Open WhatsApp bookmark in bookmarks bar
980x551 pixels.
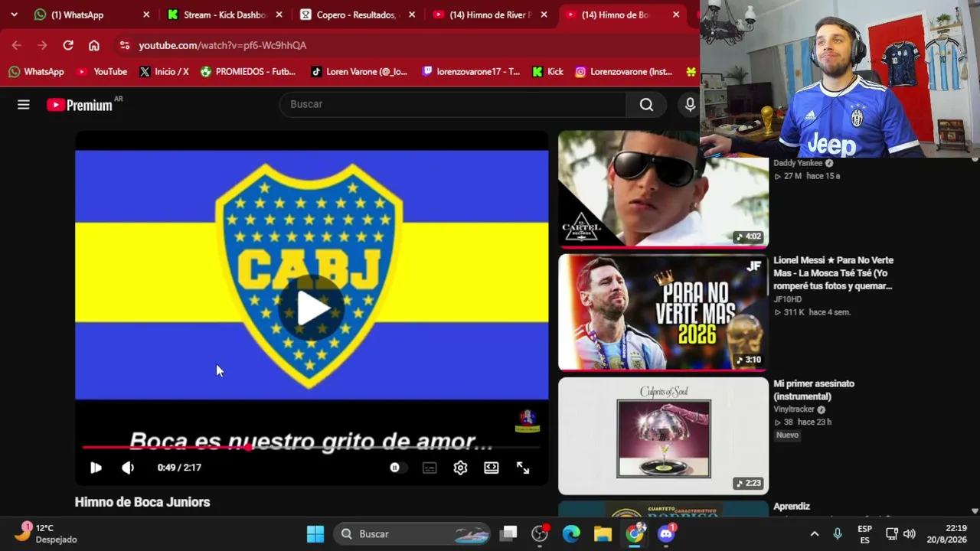tap(36, 72)
